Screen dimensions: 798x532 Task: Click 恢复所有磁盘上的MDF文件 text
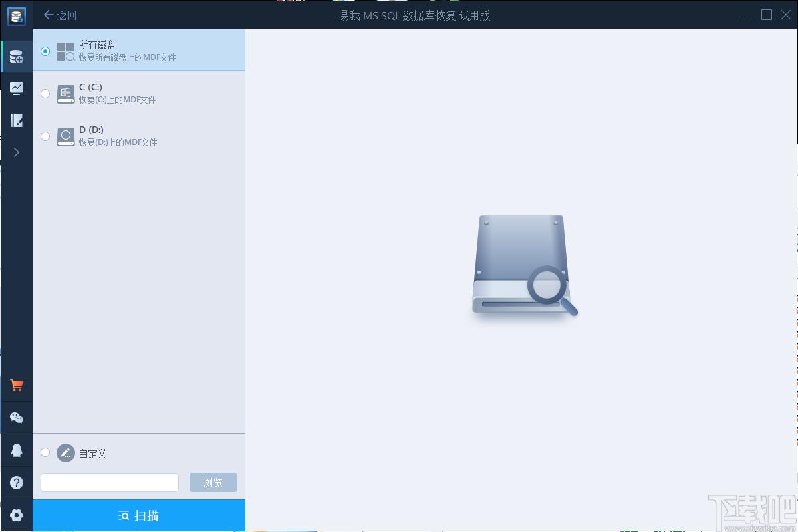[x=128, y=57]
